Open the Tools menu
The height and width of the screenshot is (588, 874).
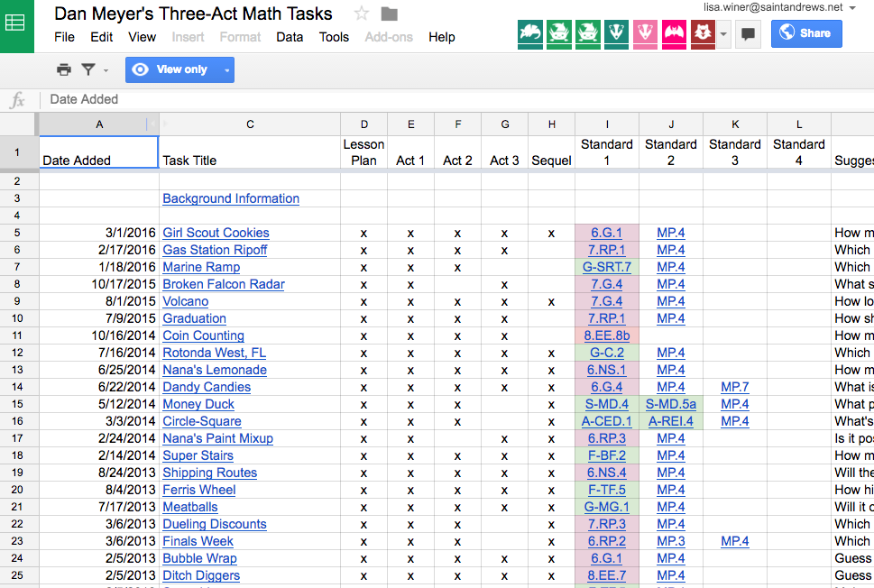pos(334,37)
